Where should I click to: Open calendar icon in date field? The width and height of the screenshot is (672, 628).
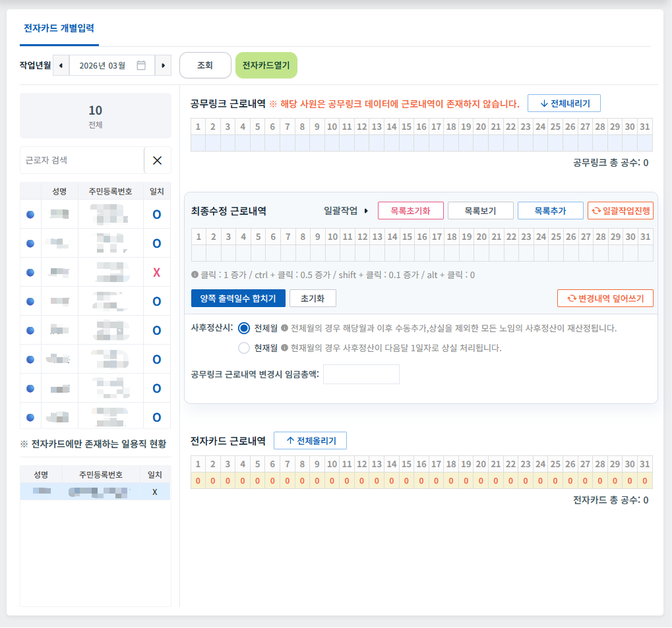[x=141, y=65]
